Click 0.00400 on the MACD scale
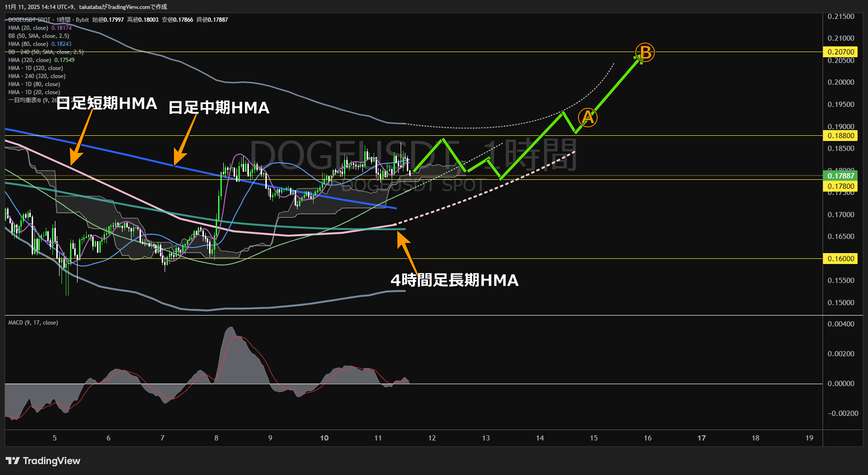Image resolution: width=868 pixels, height=475 pixels. (841, 324)
